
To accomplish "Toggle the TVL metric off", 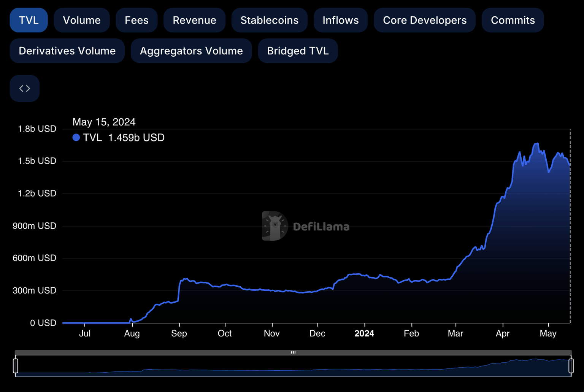I will tap(29, 20).
